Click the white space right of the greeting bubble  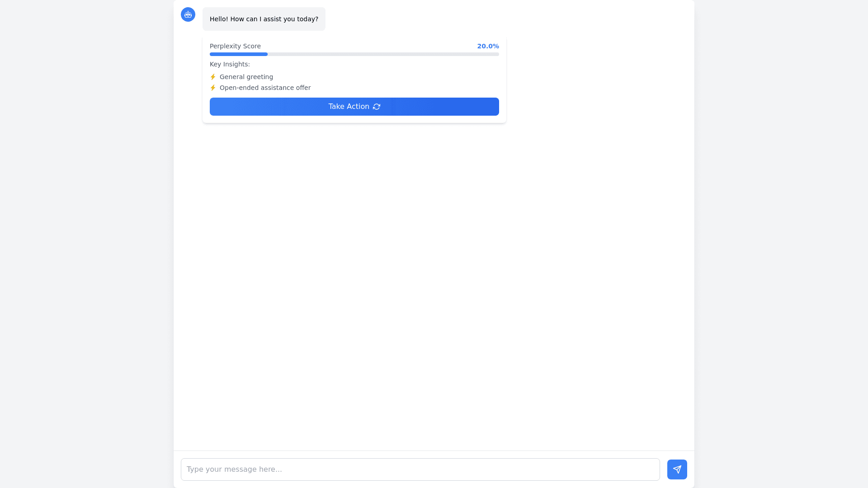pyautogui.click(x=497, y=19)
